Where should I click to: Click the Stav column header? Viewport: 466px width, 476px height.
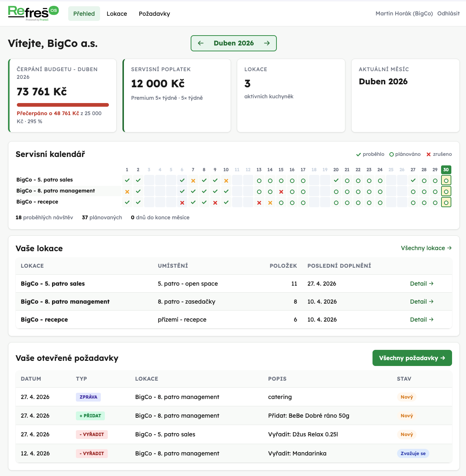pyautogui.click(x=404, y=378)
